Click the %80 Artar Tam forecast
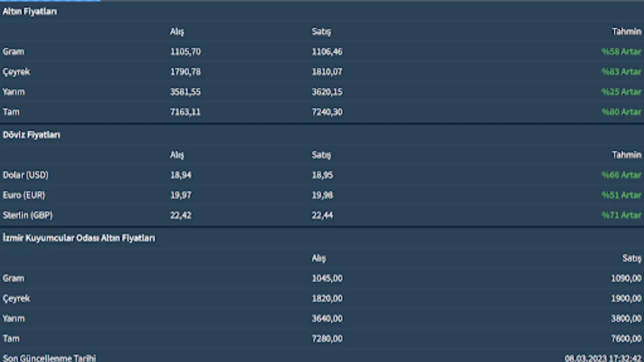 tap(621, 112)
